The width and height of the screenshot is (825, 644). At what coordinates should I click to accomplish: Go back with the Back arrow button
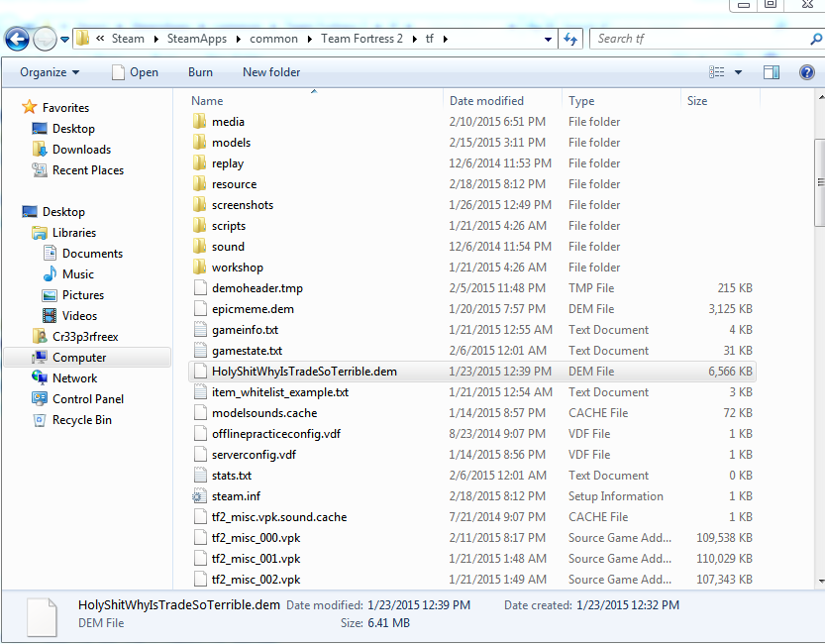[x=17, y=39]
